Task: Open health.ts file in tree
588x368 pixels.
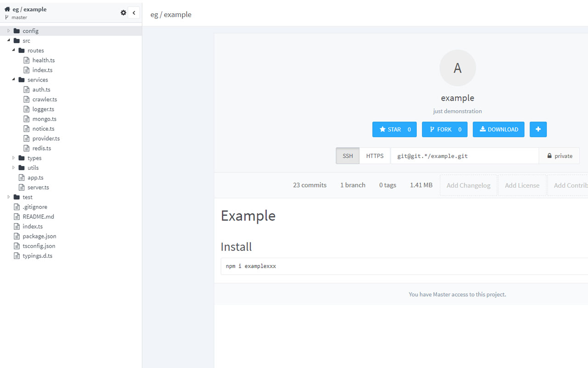Action: pyautogui.click(x=44, y=60)
